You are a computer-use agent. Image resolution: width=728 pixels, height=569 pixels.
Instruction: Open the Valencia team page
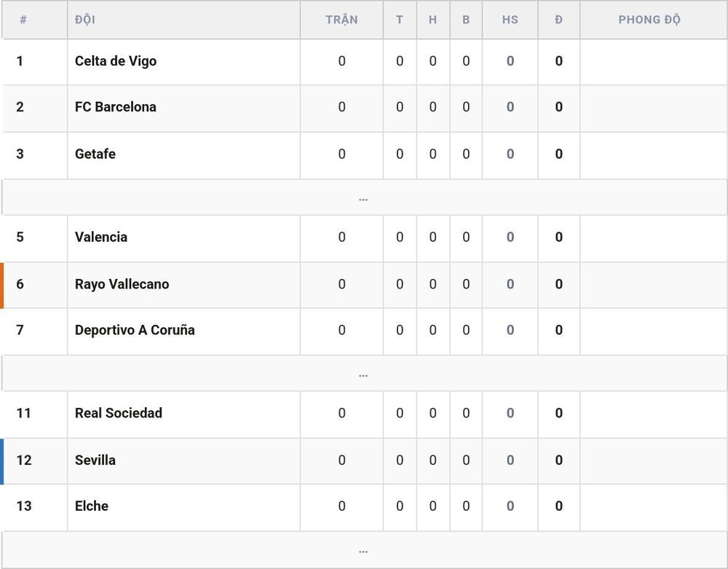tap(100, 237)
